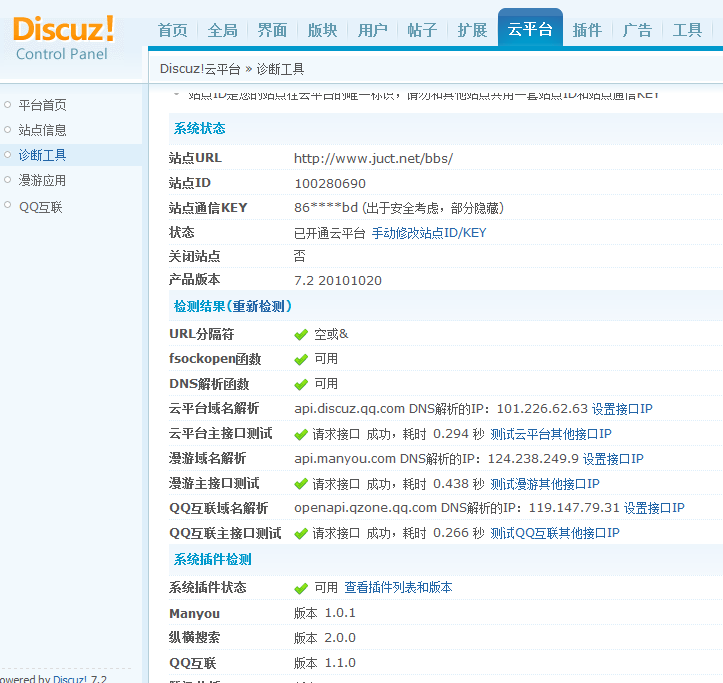Click the DNS解析函数 green checkmark icon
The width and height of the screenshot is (723, 683).
[301, 384]
